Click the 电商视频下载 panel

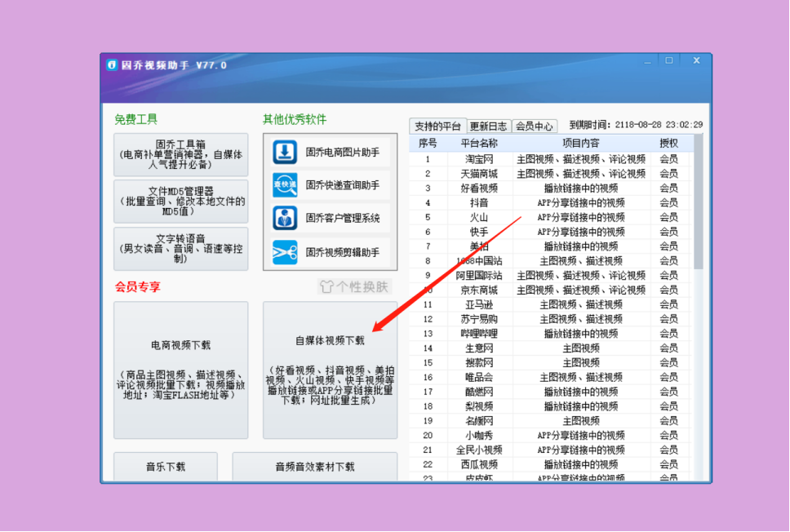pyautogui.click(x=180, y=371)
